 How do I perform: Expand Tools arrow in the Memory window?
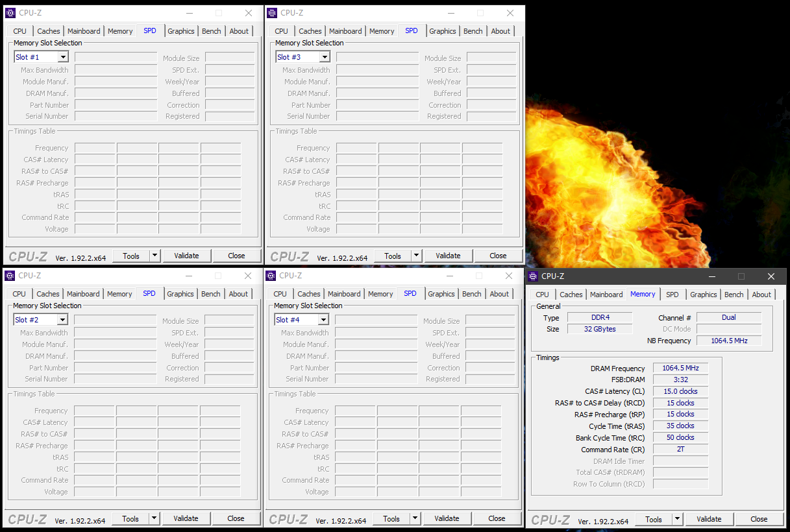pos(677,519)
